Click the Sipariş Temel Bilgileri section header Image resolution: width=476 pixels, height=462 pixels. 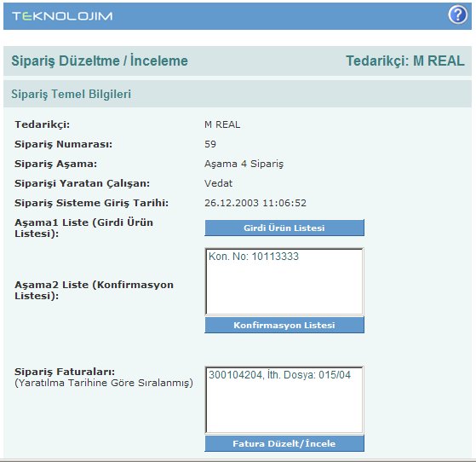71,94
